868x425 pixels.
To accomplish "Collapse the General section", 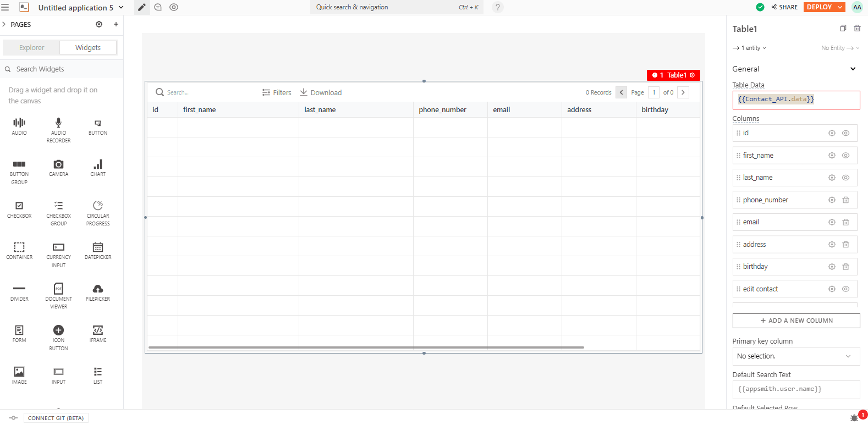I will (x=853, y=69).
